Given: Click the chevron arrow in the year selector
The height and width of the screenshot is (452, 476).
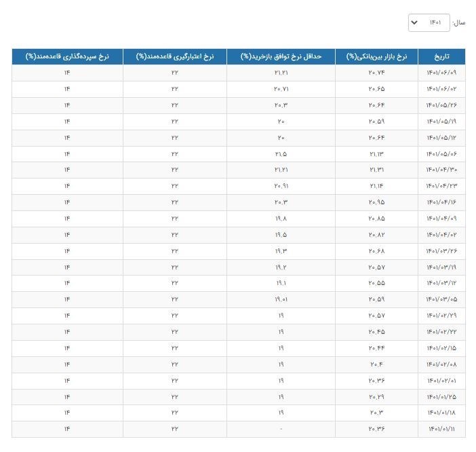Looking at the screenshot, I should pos(415,23).
